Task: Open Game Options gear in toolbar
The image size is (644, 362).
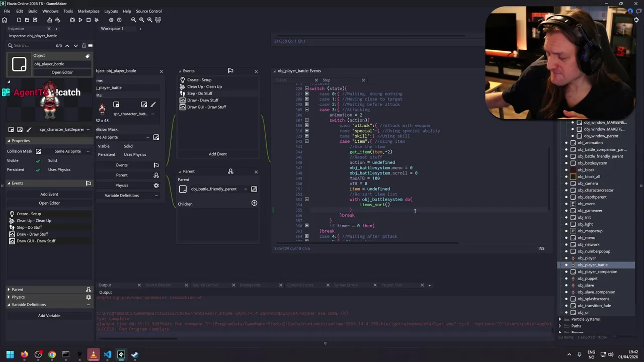Action: (111, 20)
